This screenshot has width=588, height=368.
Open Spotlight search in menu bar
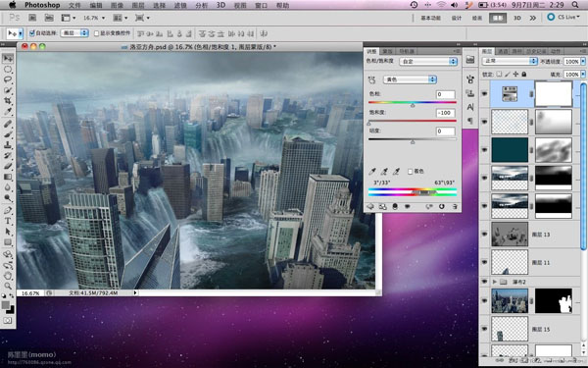575,5
